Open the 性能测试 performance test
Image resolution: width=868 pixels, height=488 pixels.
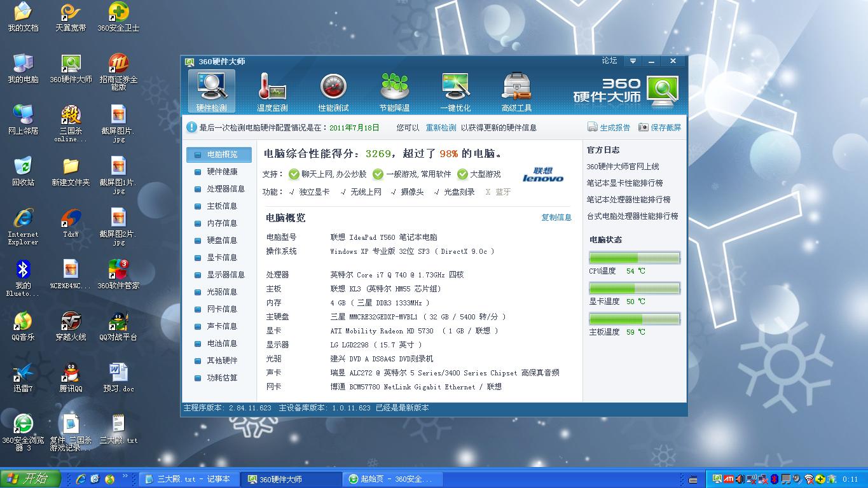click(x=333, y=92)
